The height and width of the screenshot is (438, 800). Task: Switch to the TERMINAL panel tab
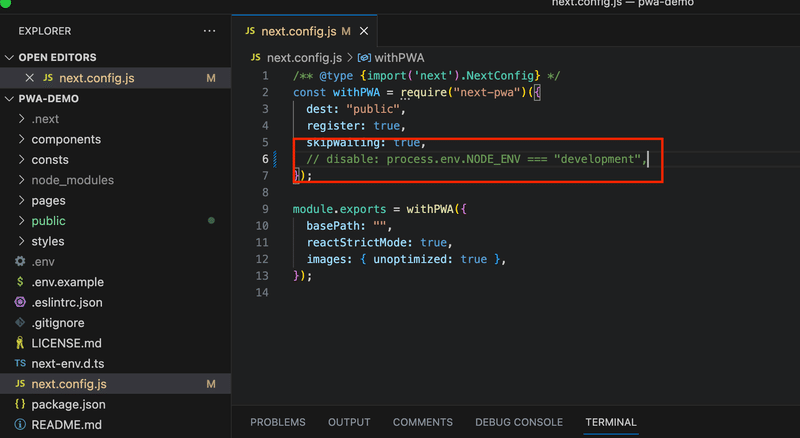coord(611,422)
